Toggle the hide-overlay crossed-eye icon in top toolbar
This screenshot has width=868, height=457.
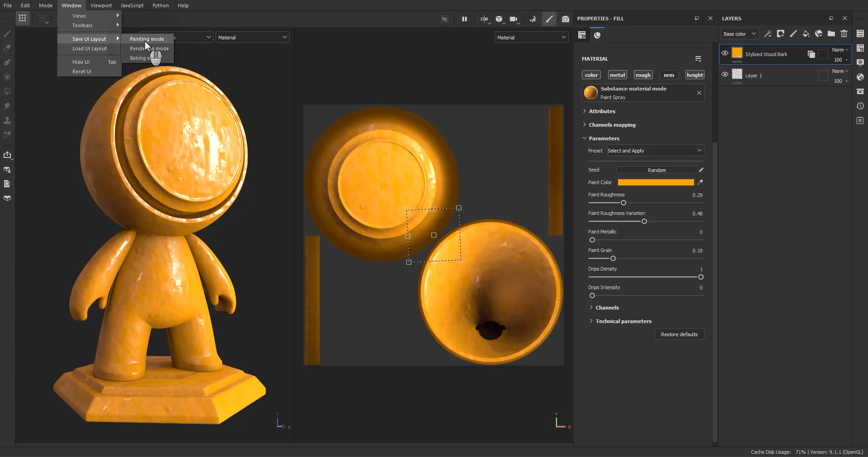[x=445, y=19]
